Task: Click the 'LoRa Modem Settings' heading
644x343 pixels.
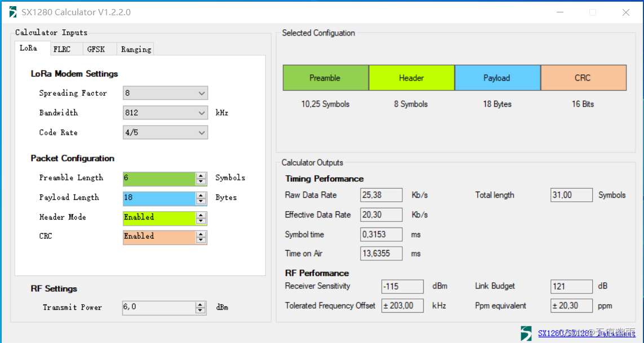Action: pos(74,74)
